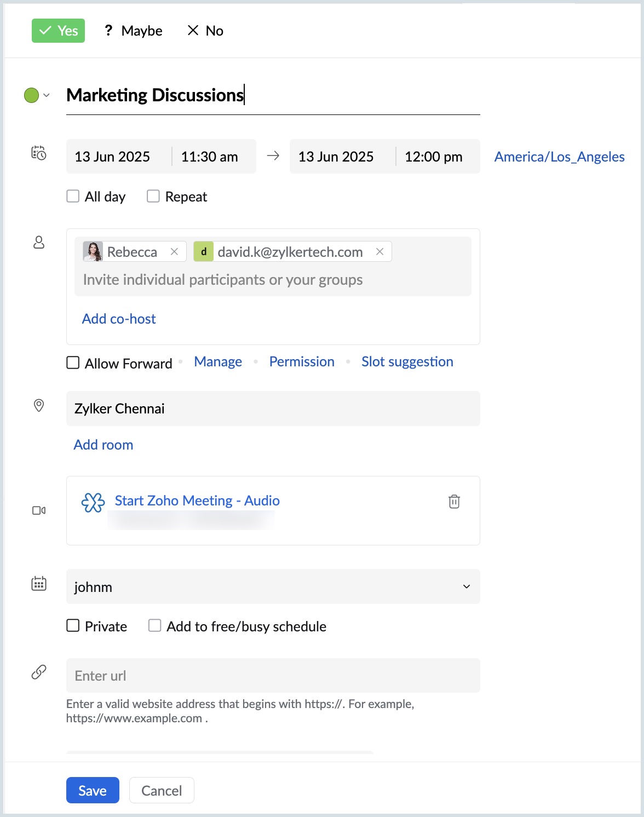The height and width of the screenshot is (817, 644).
Task: Mark the event as Private
Action: click(x=73, y=625)
